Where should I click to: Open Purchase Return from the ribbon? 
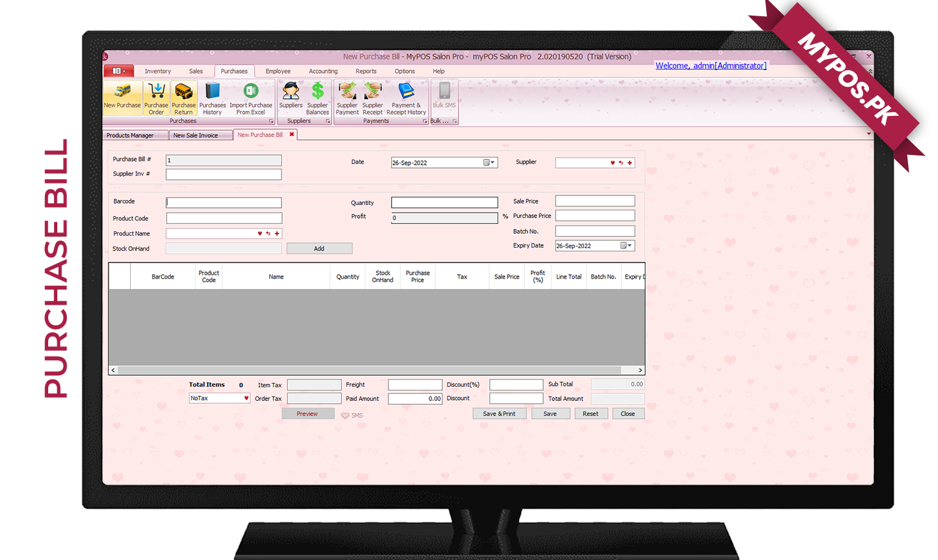184,98
